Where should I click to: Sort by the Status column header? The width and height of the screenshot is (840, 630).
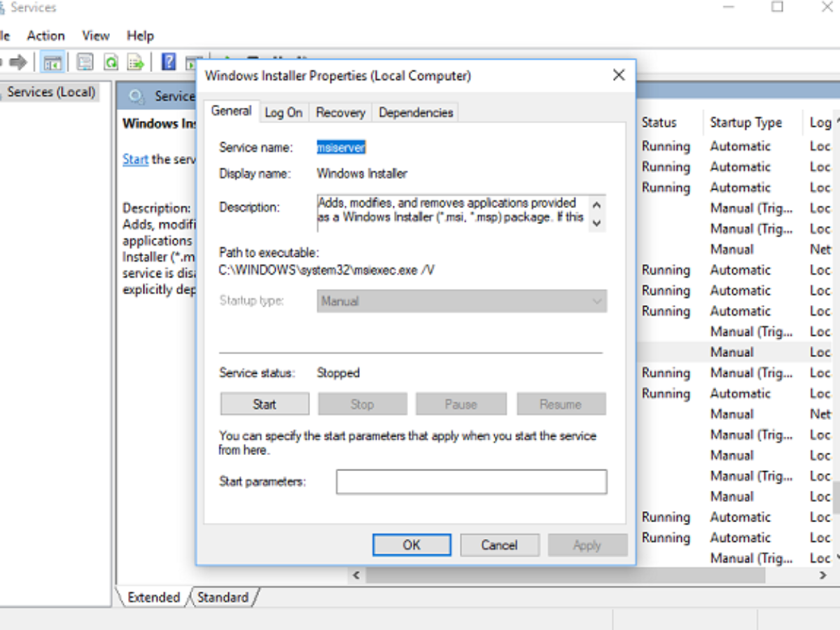point(659,122)
